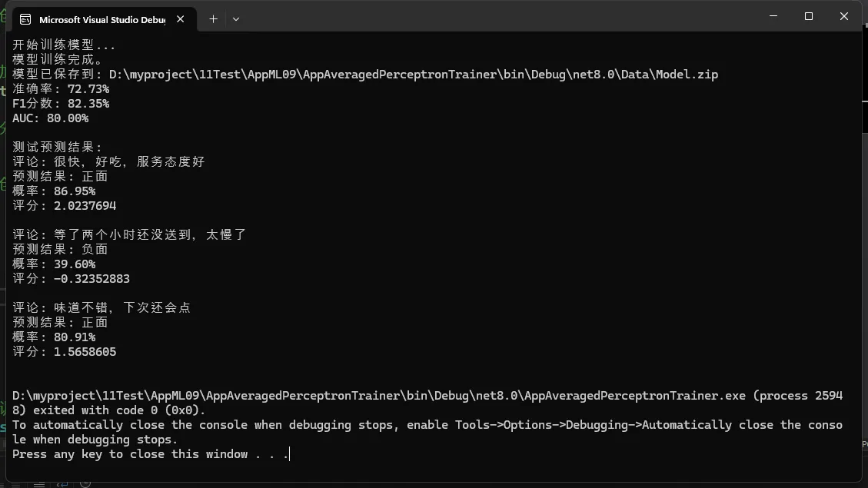Image resolution: width=868 pixels, height=488 pixels.
Task: Click the 概率: 86.95% line
Action: tap(54, 191)
